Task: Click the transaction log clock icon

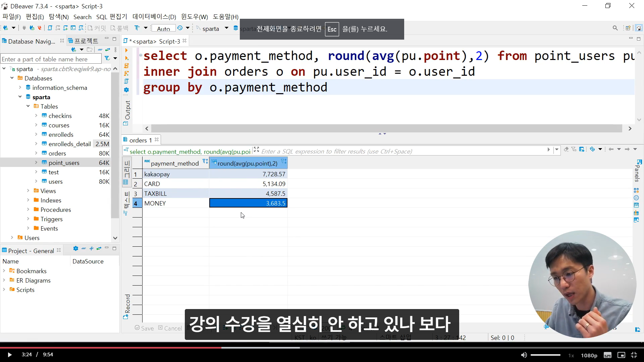Action: point(180,28)
